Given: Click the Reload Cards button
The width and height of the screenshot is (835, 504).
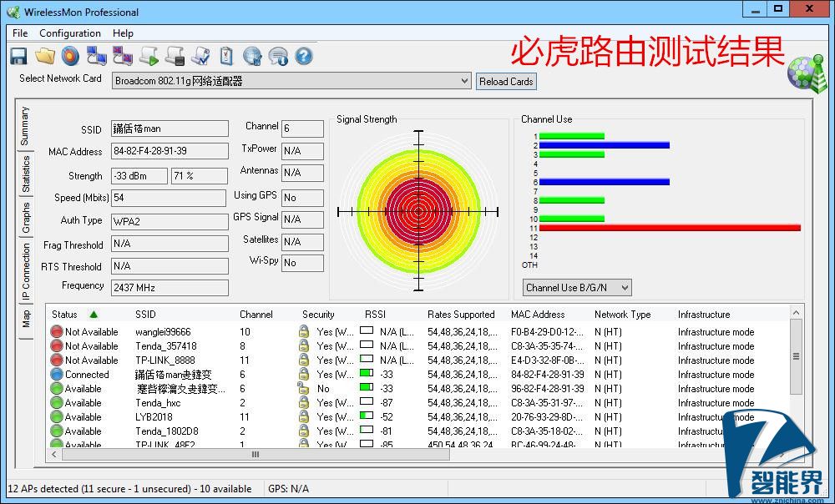Looking at the screenshot, I should (x=506, y=82).
